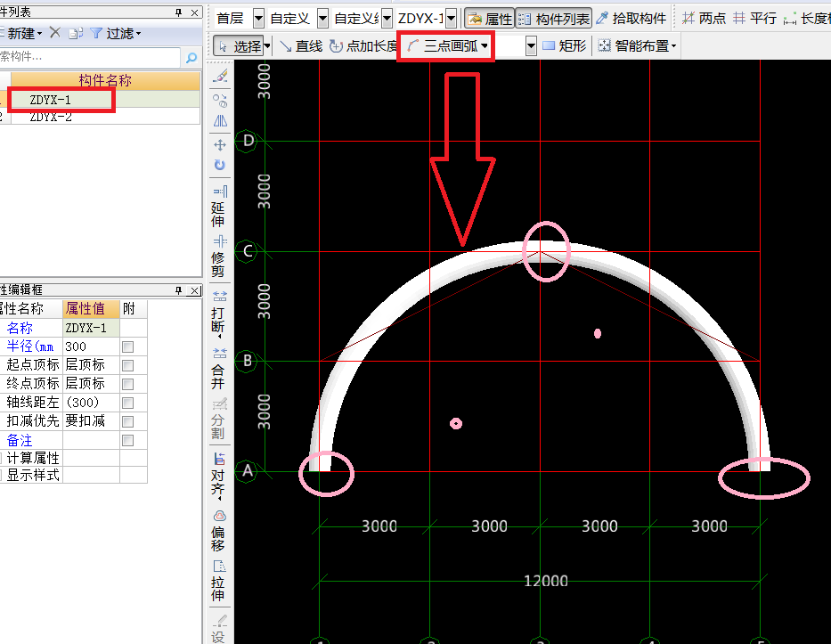Screen dimensions: 831x644
Task: Click the radius value 300 cell
Action: [x=91, y=346]
